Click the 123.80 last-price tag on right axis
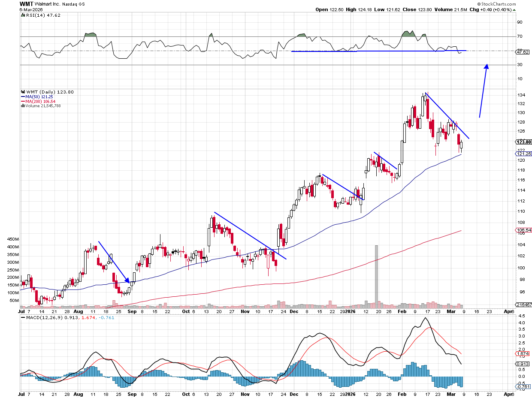 523,142
